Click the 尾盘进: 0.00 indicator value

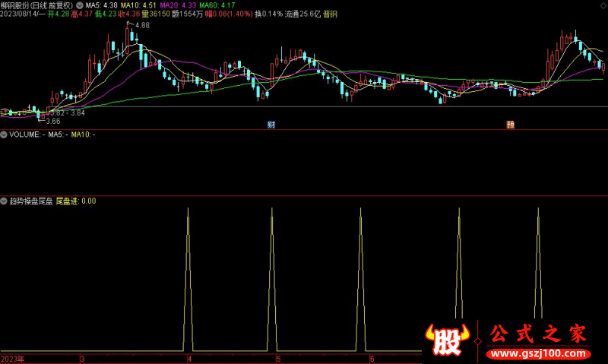coord(76,201)
